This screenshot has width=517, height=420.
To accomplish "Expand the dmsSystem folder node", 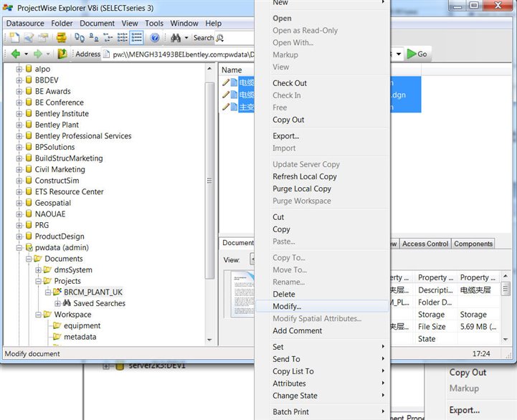I will coord(38,270).
